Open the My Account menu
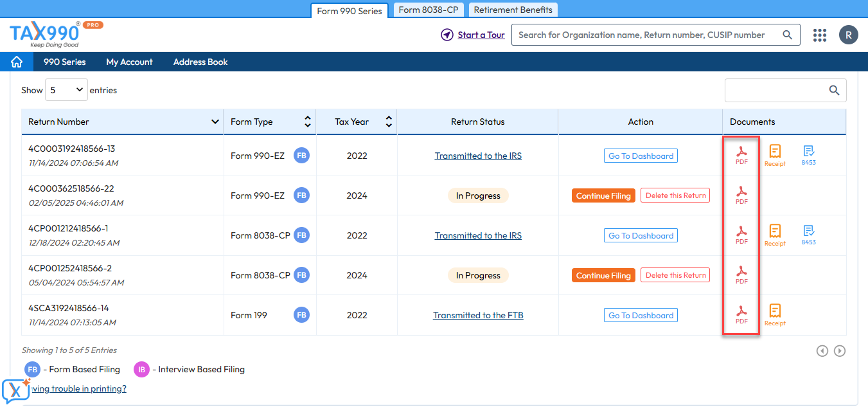Image resolution: width=868 pixels, height=407 pixels. pyautogui.click(x=129, y=62)
